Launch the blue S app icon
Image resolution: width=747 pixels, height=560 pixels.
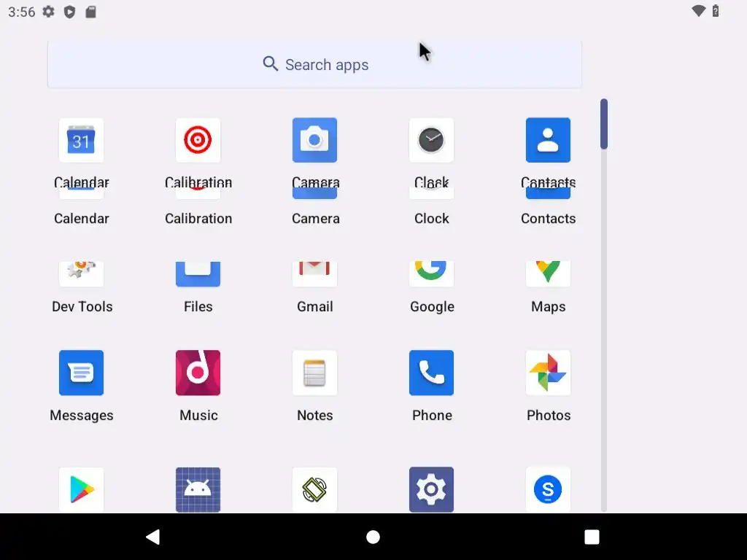tap(548, 489)
